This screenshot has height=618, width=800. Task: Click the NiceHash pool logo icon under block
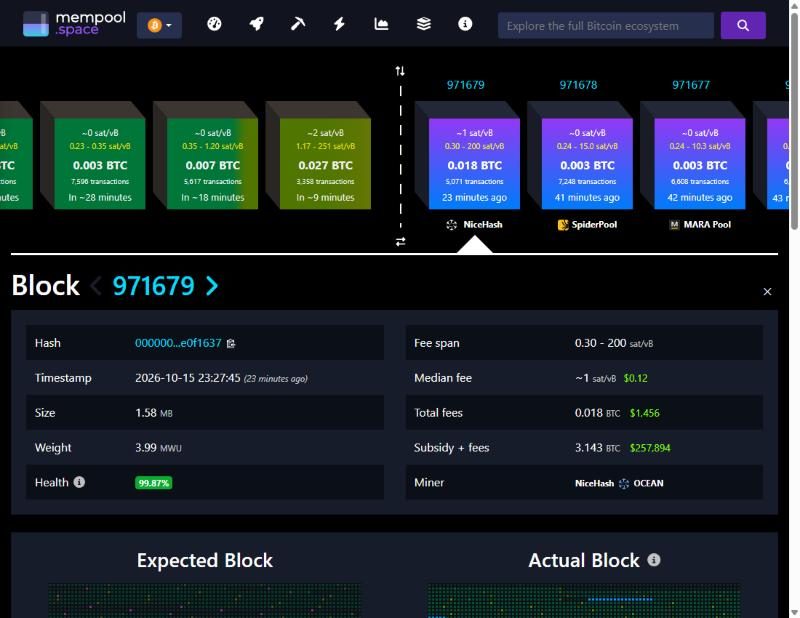(x=452, y=225)
